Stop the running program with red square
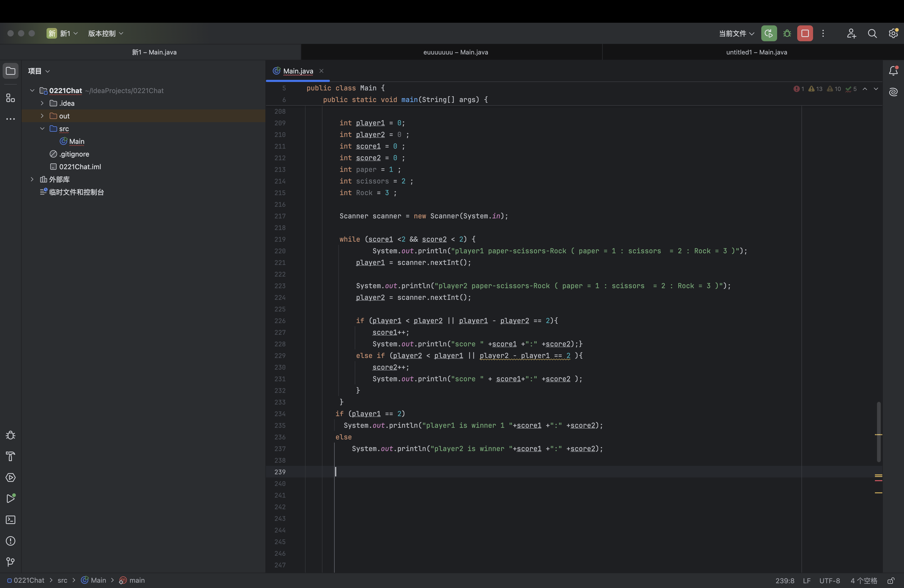This screenshot has height=588, width=904. click(805, 33)
